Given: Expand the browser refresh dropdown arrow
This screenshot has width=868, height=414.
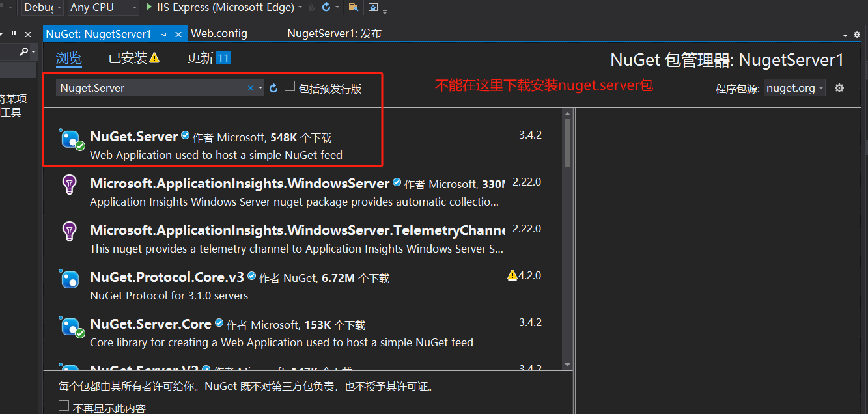Looking at the screenshot, I should tap(339, 8).
